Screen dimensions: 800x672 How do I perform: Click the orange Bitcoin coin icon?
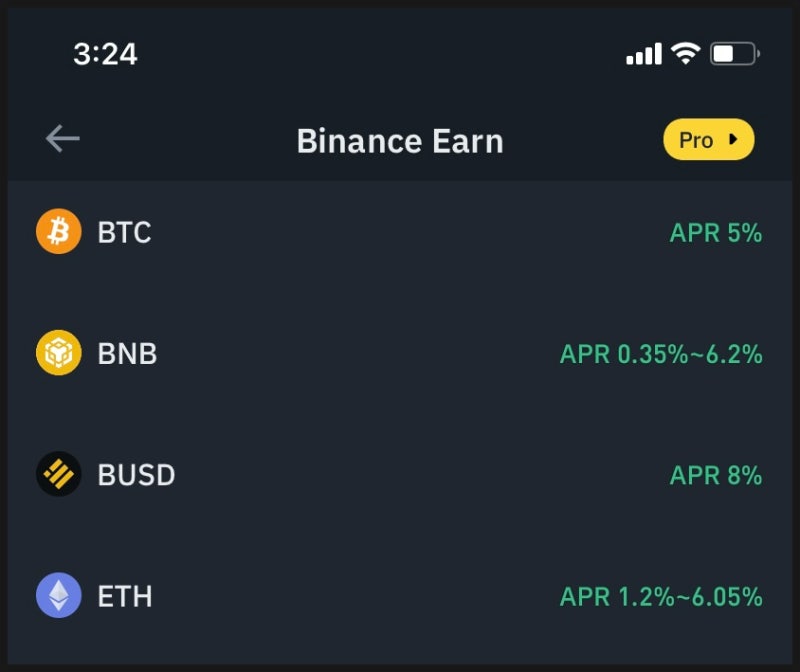click(59, 231)
